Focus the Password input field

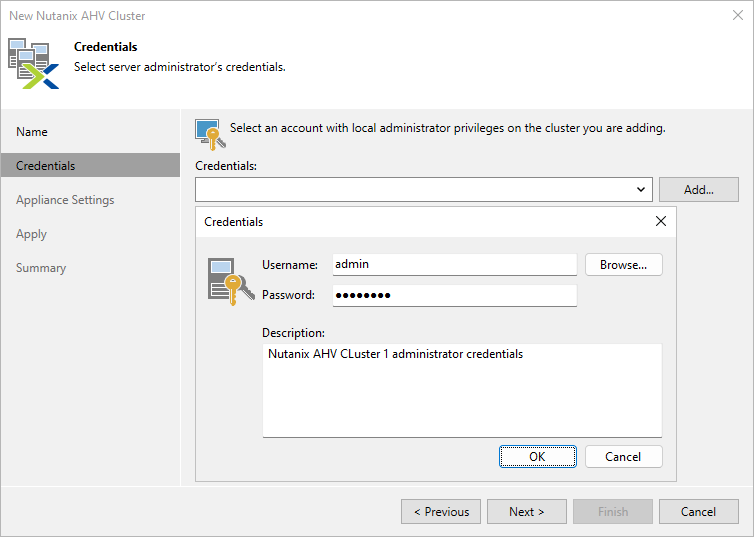[454, 295]
